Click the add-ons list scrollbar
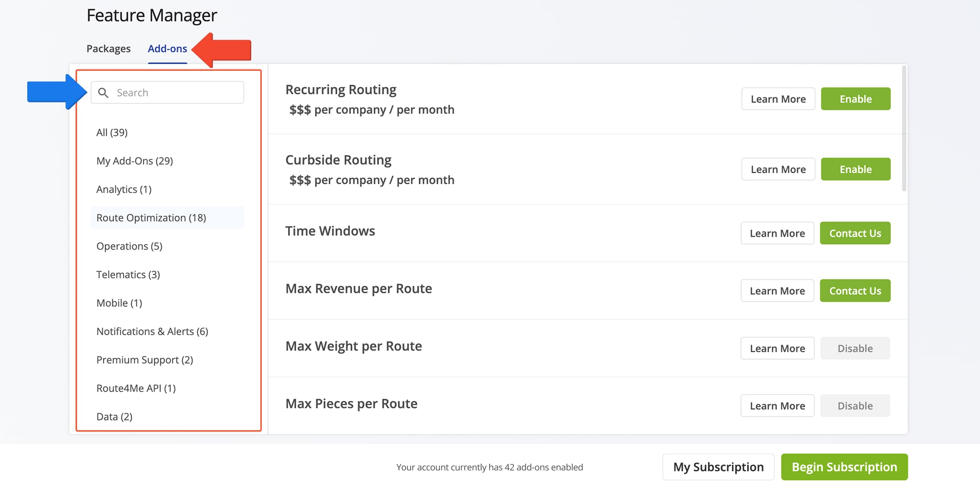980x490 pixels. [904, 129]
